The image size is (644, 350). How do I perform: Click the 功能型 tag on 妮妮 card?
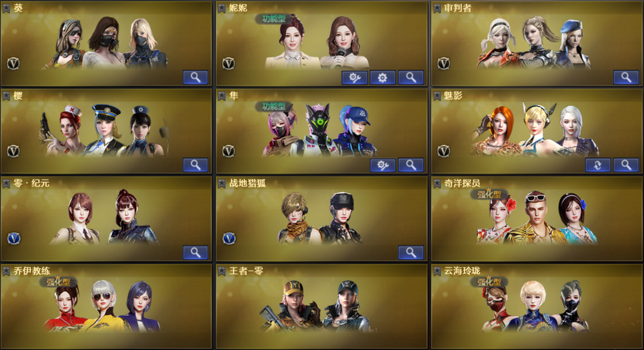coord(274,18)
